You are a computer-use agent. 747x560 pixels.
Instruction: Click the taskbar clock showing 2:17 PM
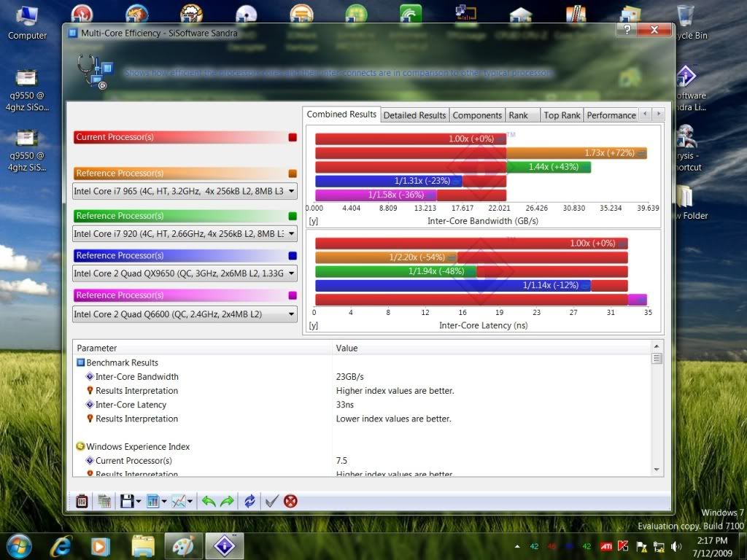click(713, 547)
